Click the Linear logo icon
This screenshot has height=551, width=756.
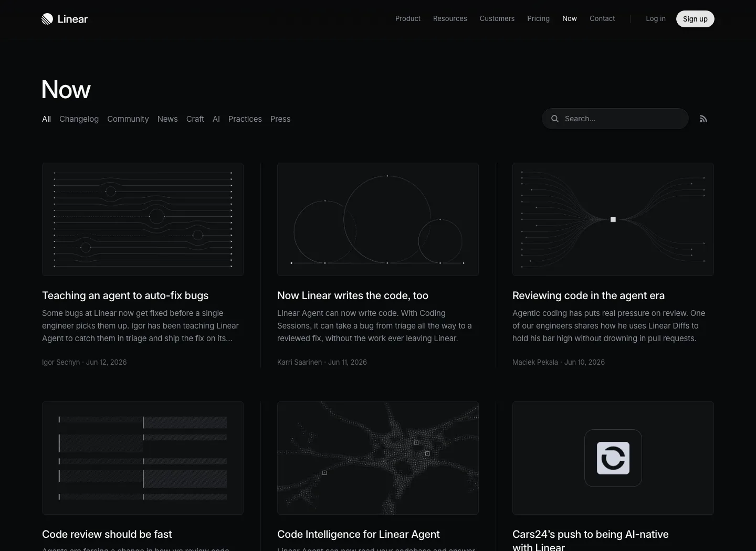47,19
